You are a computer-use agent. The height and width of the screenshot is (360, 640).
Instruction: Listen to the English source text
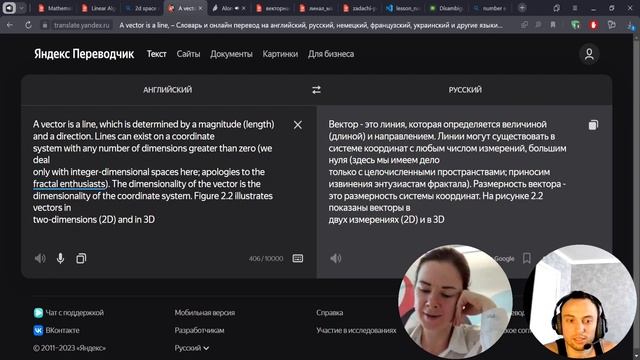(40, 258)
